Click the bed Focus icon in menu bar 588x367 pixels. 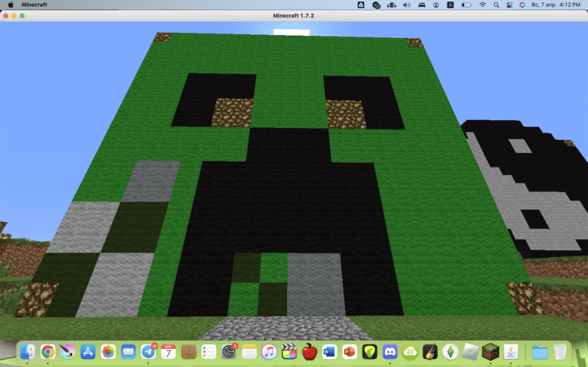(421, 4)
